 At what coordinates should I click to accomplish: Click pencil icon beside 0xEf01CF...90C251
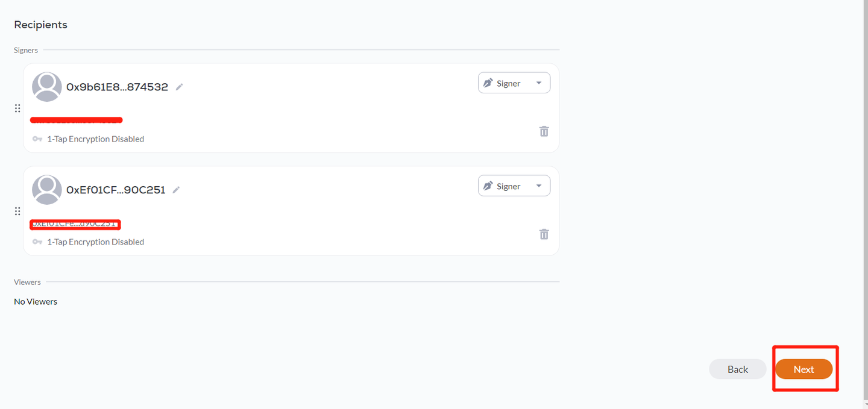click(176, 190)
